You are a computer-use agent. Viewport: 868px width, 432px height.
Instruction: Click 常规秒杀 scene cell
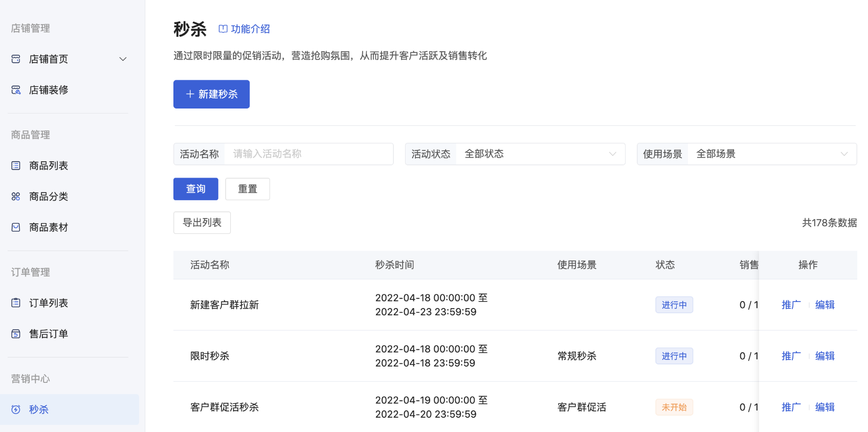[577, 356]
